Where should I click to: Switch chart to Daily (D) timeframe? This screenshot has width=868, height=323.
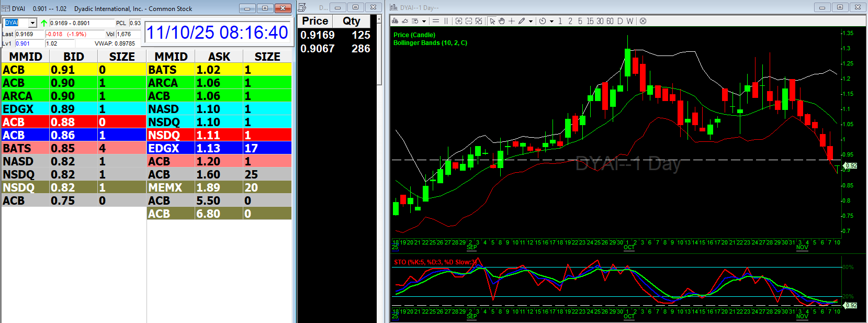(620, 21)
